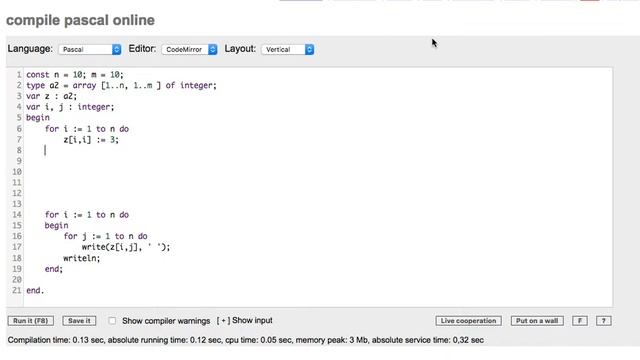Click the 'end;' statement on line 19

pyautogui.click(x=54, y=269)
